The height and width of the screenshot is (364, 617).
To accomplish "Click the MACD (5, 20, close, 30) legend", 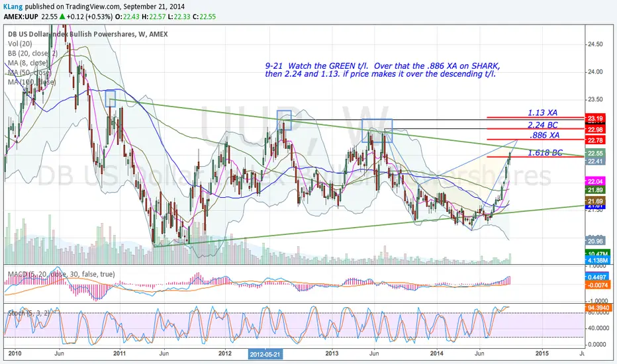I will (x=61, y=274).
